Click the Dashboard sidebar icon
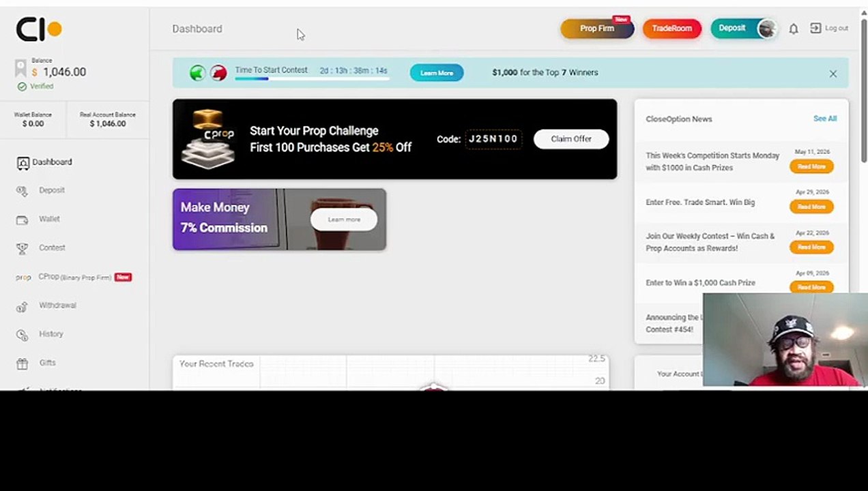This screenshot has width=868, height=491. [23, 163]
